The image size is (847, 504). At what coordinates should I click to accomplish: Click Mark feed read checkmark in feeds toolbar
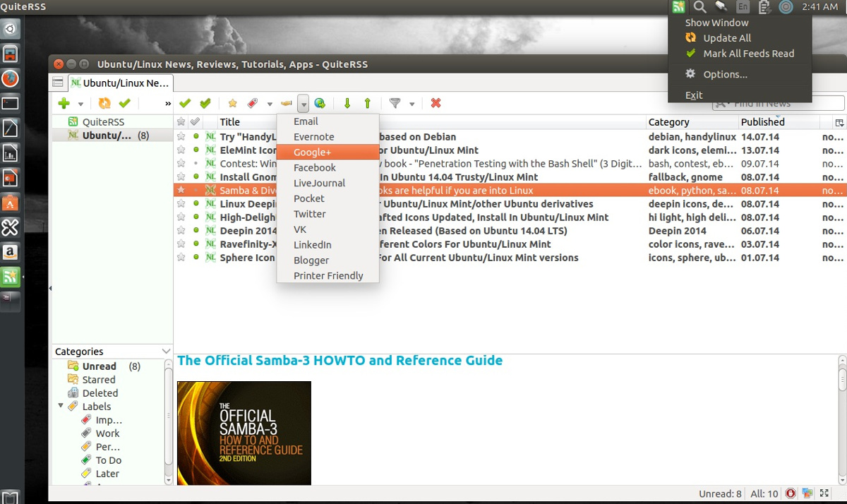coord(125,104)
